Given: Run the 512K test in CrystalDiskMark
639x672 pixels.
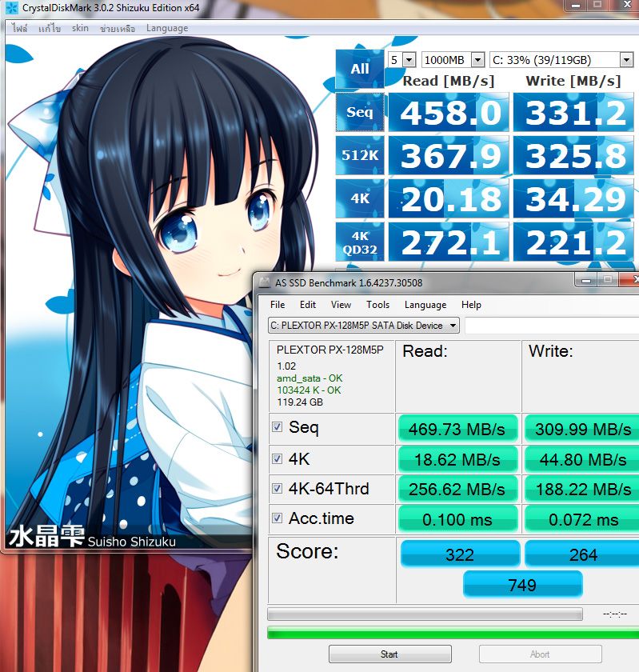Looking at the screenshot, I should 359,155.
